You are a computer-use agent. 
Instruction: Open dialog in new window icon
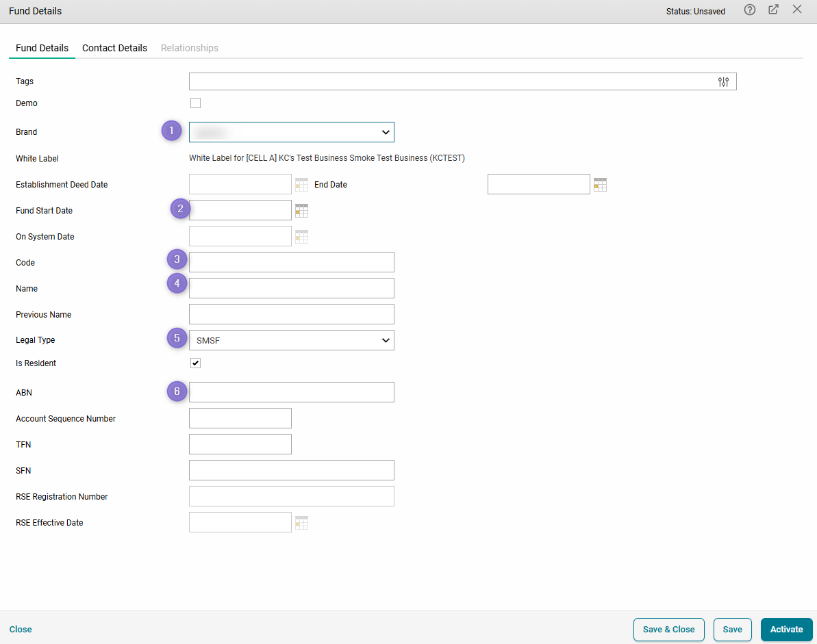tap(773, 10)
